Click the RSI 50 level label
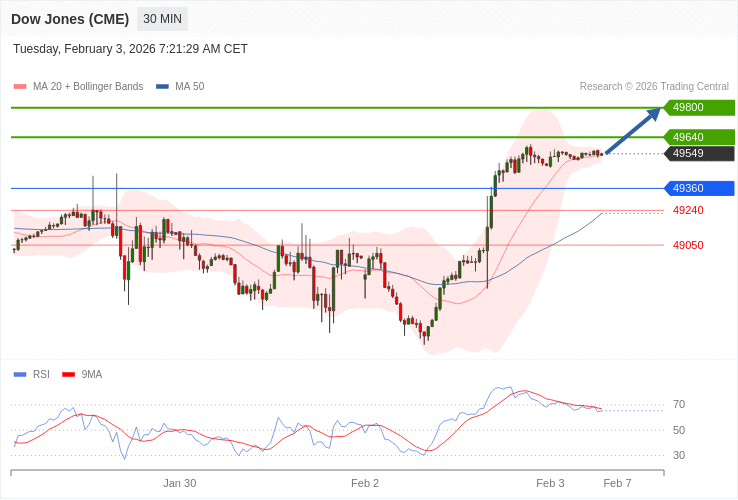Image resolution: width=738 pixels, height=500 pixels. pos(679,430)
